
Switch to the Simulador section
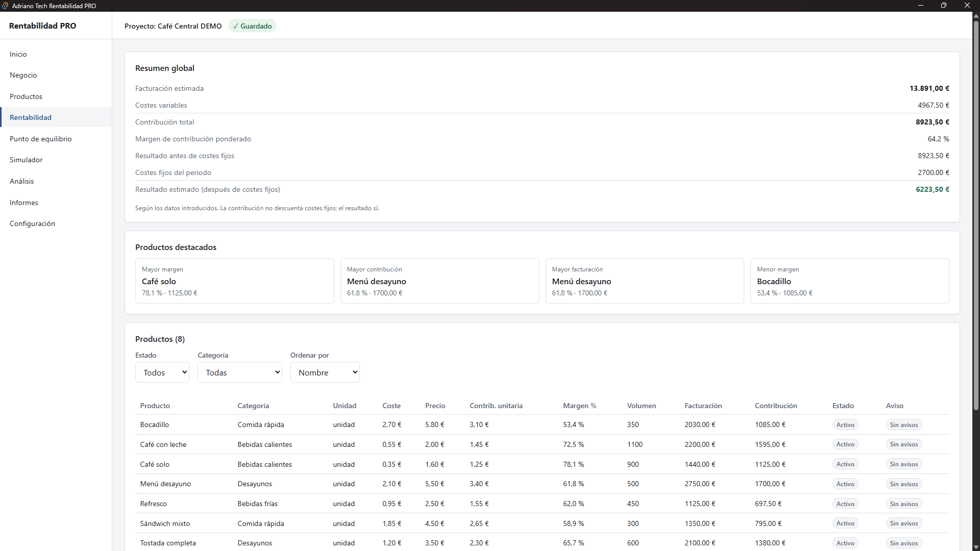56,160
